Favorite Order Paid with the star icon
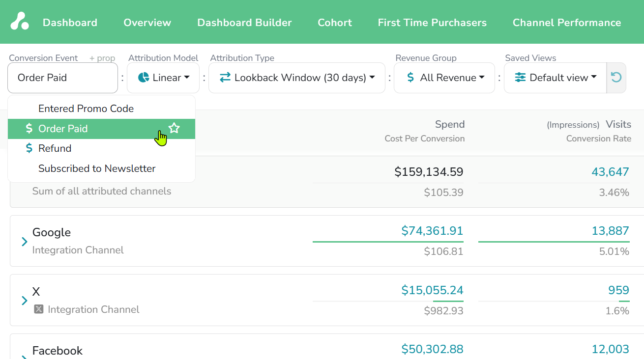Image resolution: width=644 pixels, height=359 pixels. coord(174,129)
